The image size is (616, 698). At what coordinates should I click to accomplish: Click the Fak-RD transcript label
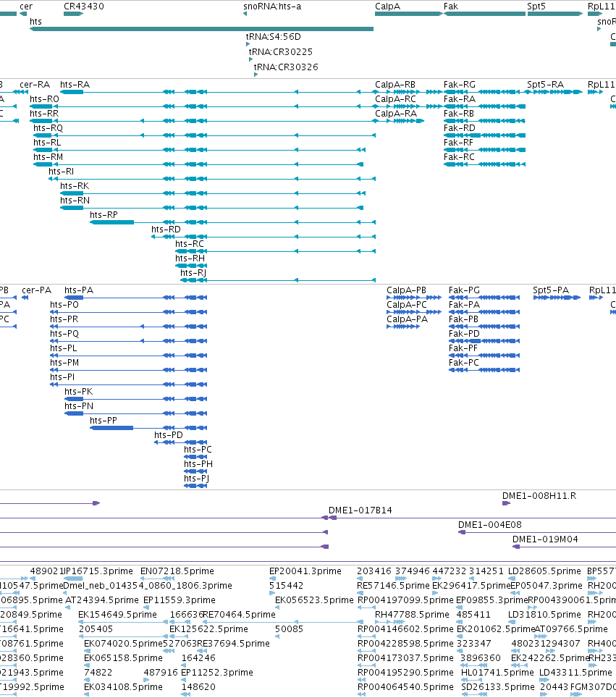click(x=460, y=127)
